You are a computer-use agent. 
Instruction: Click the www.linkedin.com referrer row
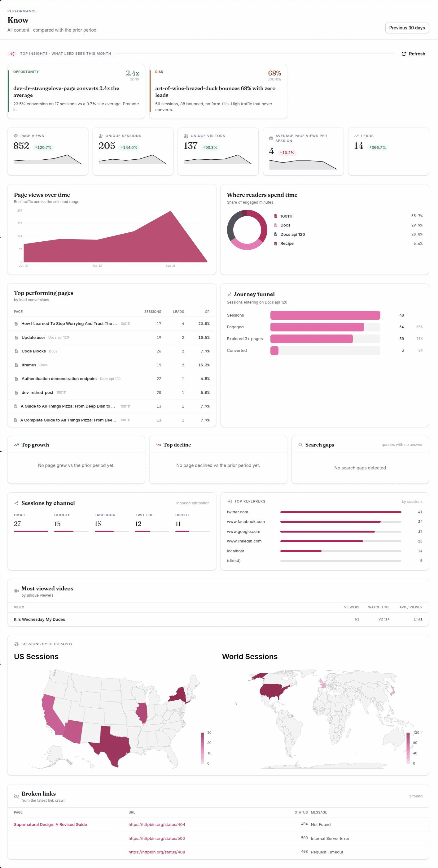coord(324,541)
